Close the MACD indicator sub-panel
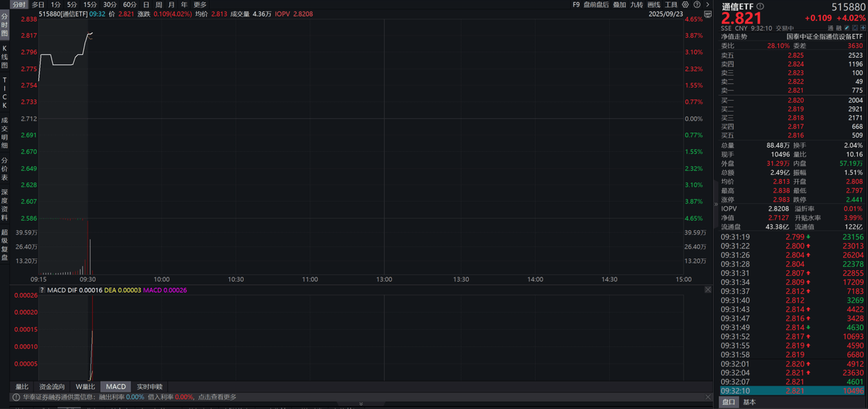The image size is (868, 409). (x=707, y=290)
